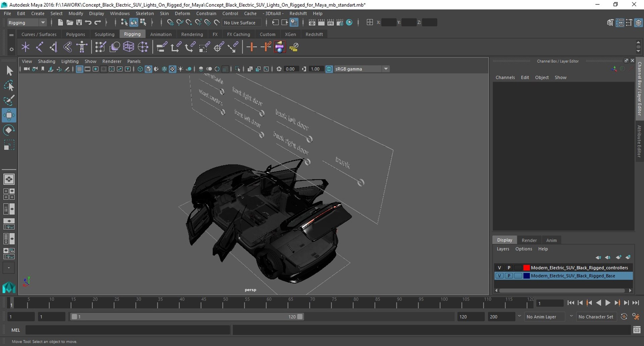Click the Create Locator shelf icon
Viewport: 644px width, 346px height.
[x=25, y=47]
